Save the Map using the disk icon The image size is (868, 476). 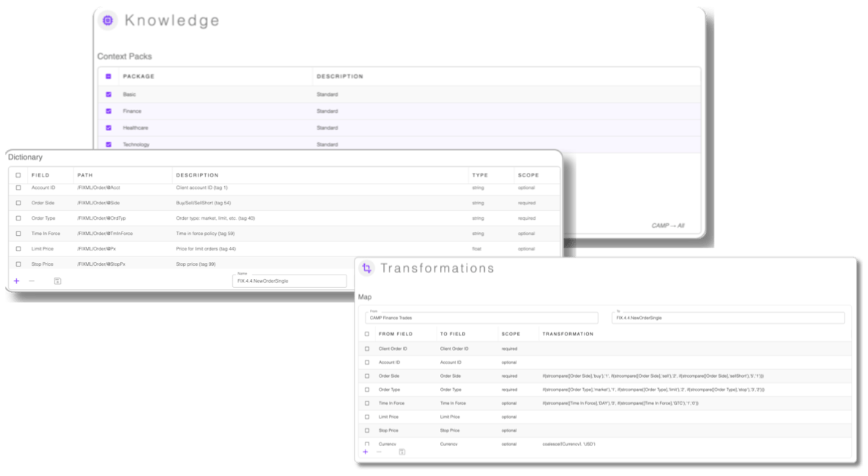coord(401,452)
